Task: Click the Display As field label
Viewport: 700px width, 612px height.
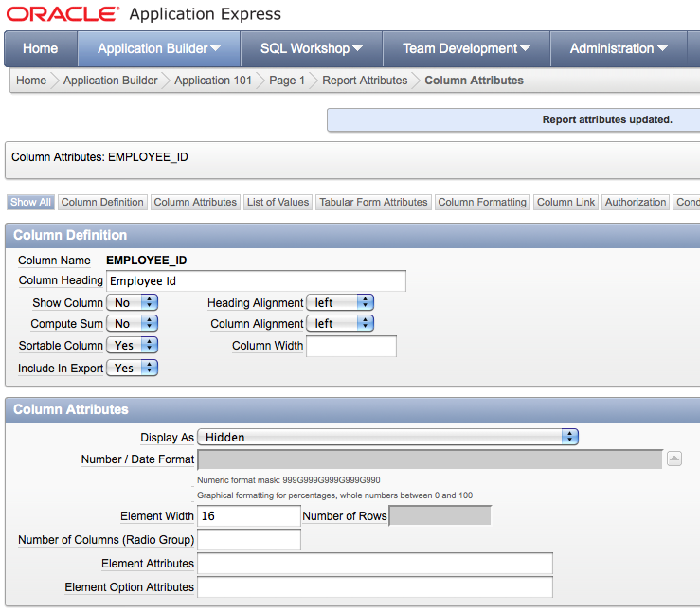Action: click(167, 438)
